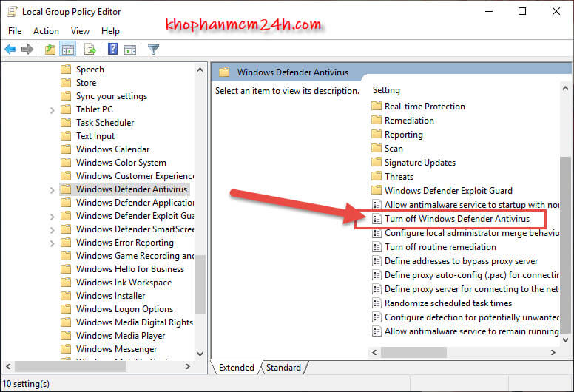
Task: Toggle Show/Hide Action Pane icon
Action: pos(129,50)
